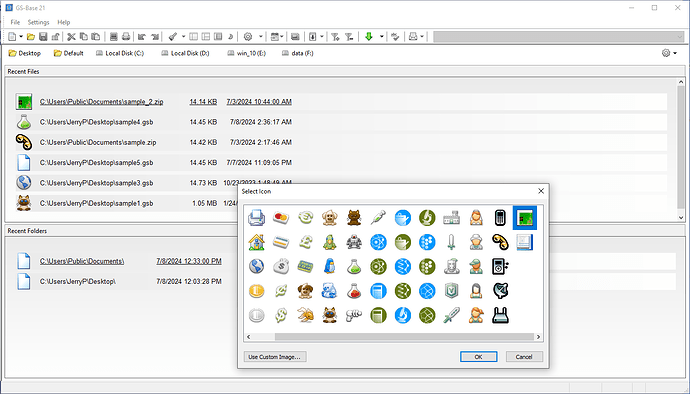The image size is (690, 394).
Task: Open the sample_2.zip recent file link
Action: pos(101,102)
